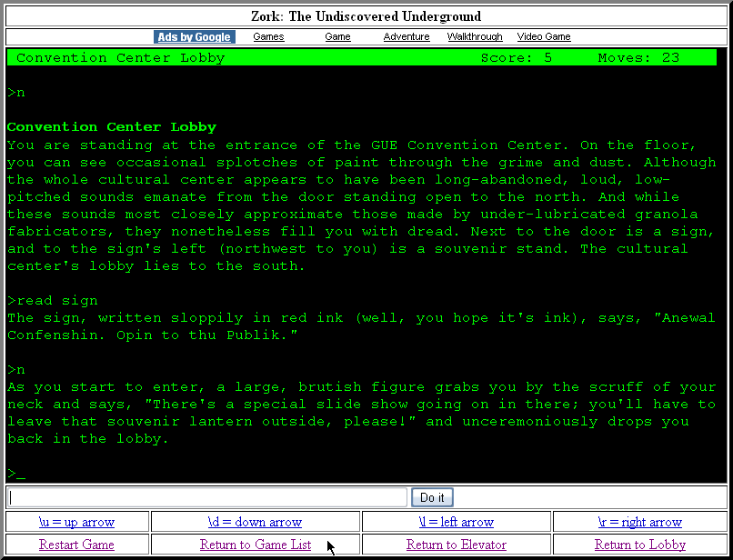This screenshot has height=560, width=733.
Task: Click the \u = up arrow link
Action: click(76, 522)
